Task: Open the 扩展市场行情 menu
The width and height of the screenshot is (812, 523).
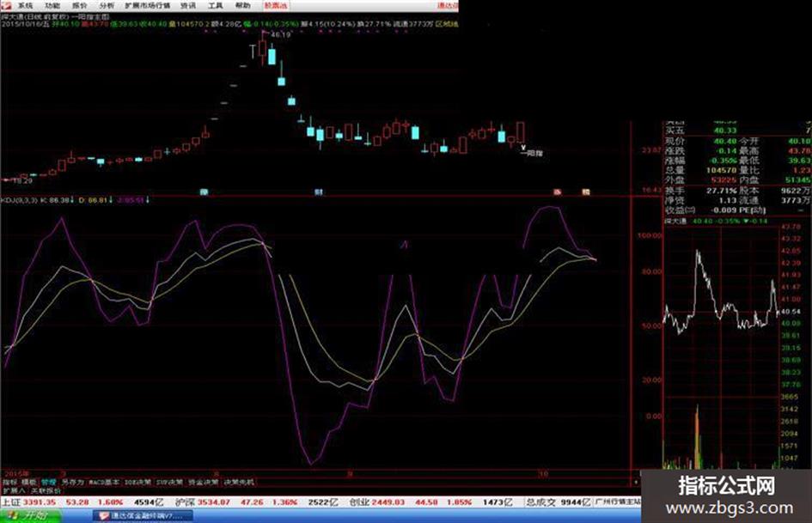Action: (x=148, y=6)
